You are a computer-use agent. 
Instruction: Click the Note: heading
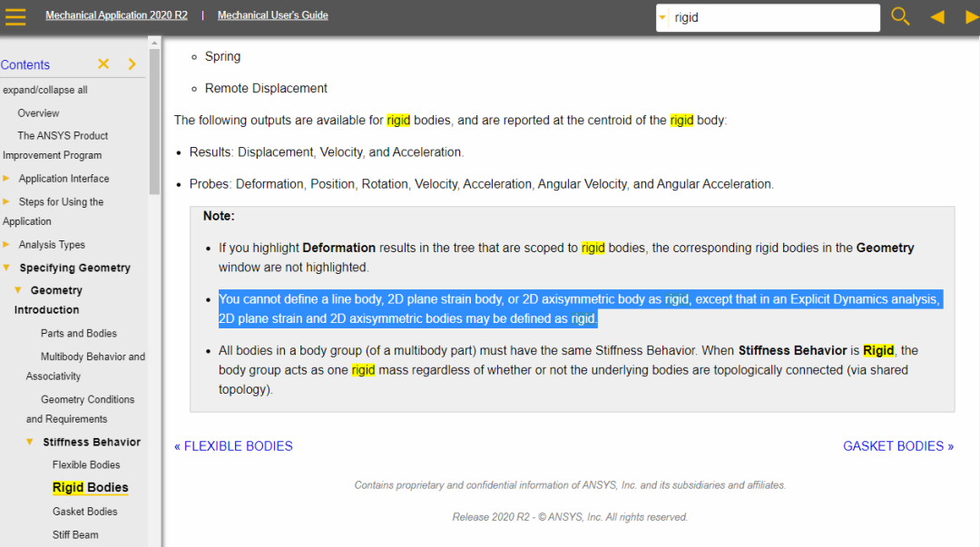coord(219,216)
